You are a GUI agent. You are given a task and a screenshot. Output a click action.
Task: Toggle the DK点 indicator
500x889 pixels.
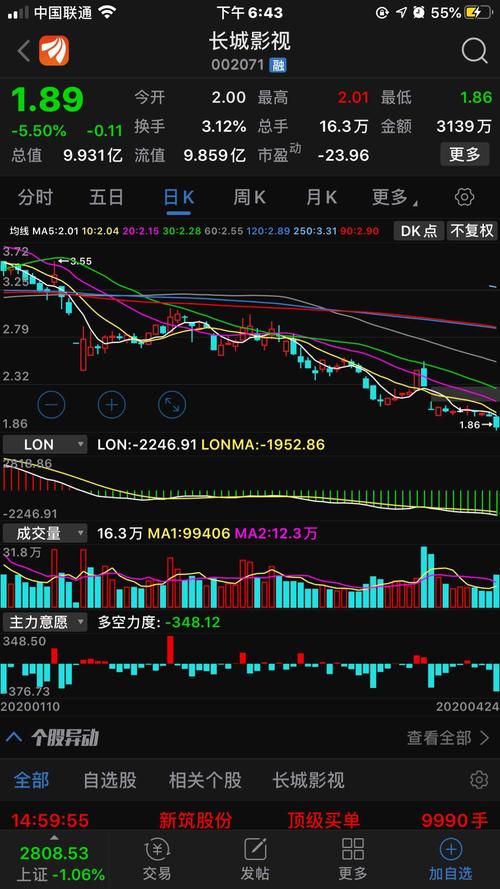click(x=419, y=231)
